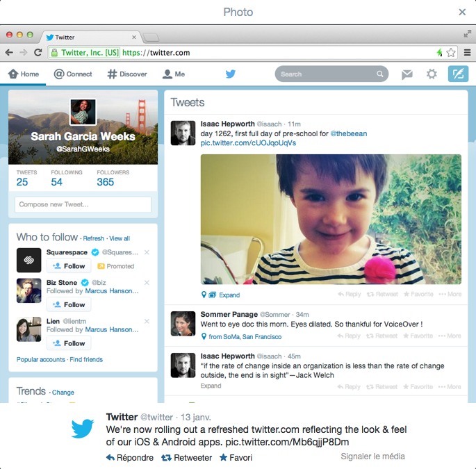Image resolution: width=476 pixels, height=469 pixels.
Task: Open More menu on Sommer Panage's tweet
Action: (450, 336)
